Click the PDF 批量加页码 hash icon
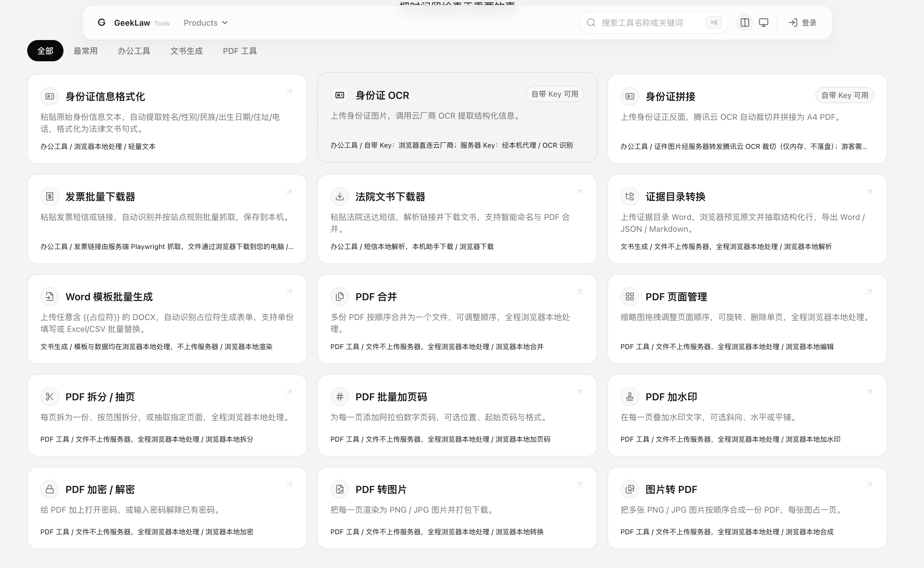The width and height of the screenshot is (924, 568). (340, 397)
